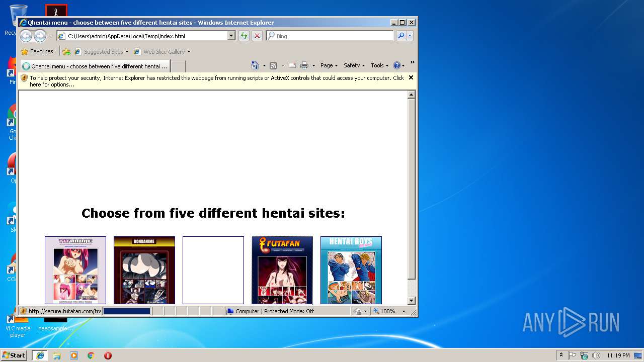Select the needsample desktop file icon
Screen dimensions: 644x362
click(x=55, y=325)
